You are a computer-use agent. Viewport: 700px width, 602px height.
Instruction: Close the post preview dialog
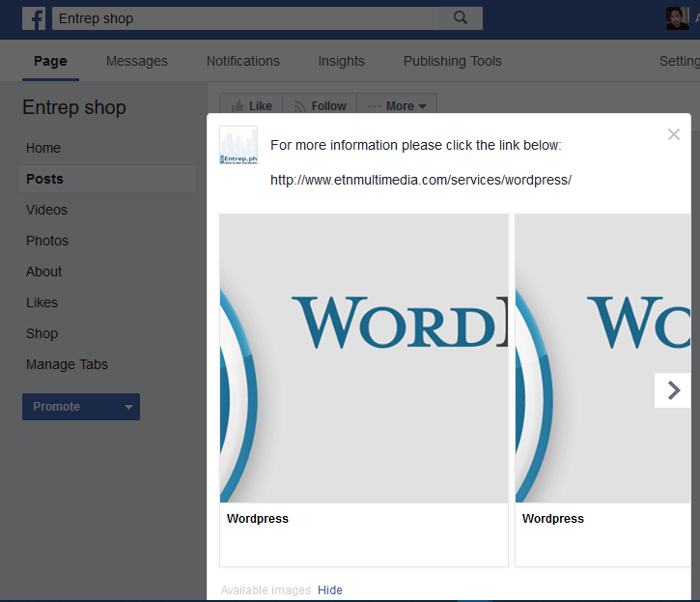(674, 134)
